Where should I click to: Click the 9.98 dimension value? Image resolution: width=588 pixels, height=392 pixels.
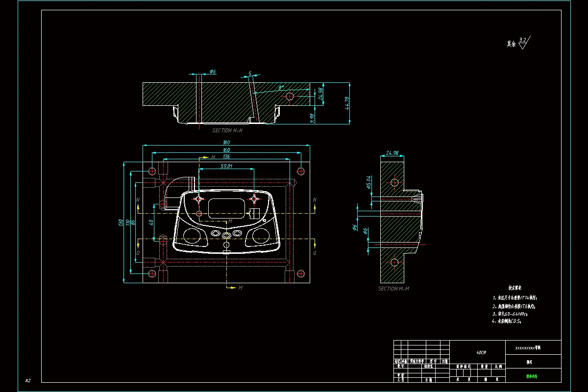(313, 118)
